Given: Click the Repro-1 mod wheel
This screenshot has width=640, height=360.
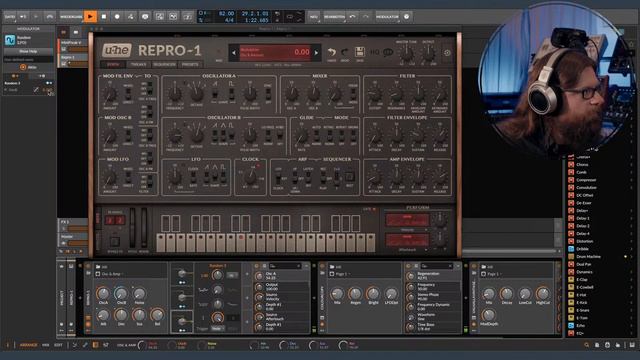Looking at the screenshot, I should tap(144, 228).
